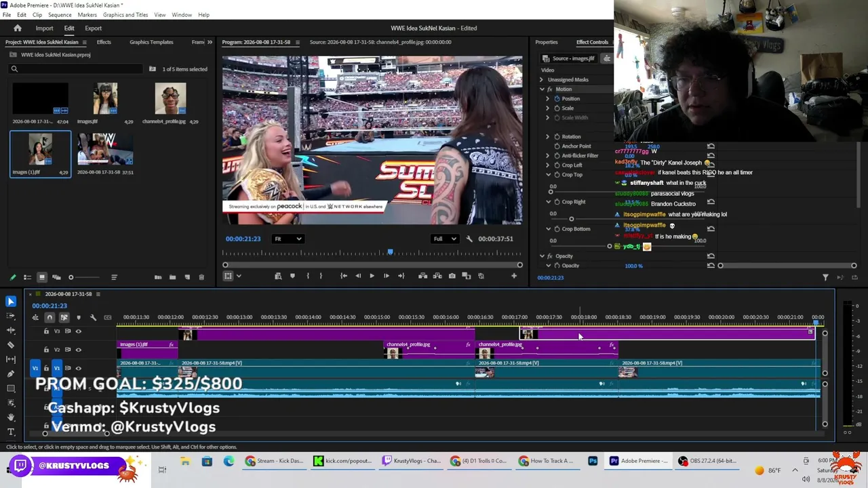Toggle V1 track visibility eye
Screen dimensions: 868x488
tap(79, 368)
